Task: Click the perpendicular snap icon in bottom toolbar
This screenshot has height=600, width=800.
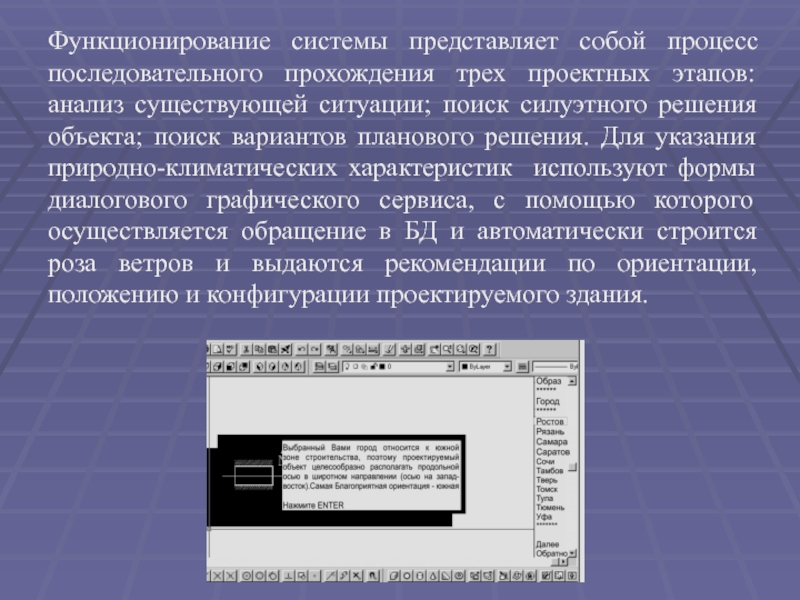Action: tap(288, 576)
